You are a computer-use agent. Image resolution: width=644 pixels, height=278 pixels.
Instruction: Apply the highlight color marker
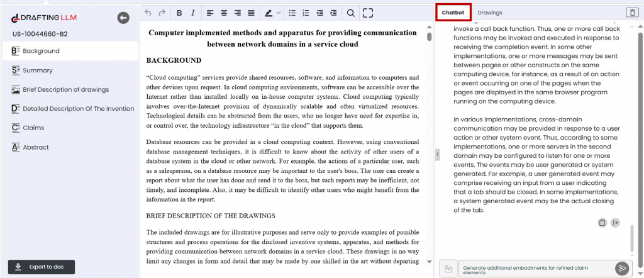point(269,13)
